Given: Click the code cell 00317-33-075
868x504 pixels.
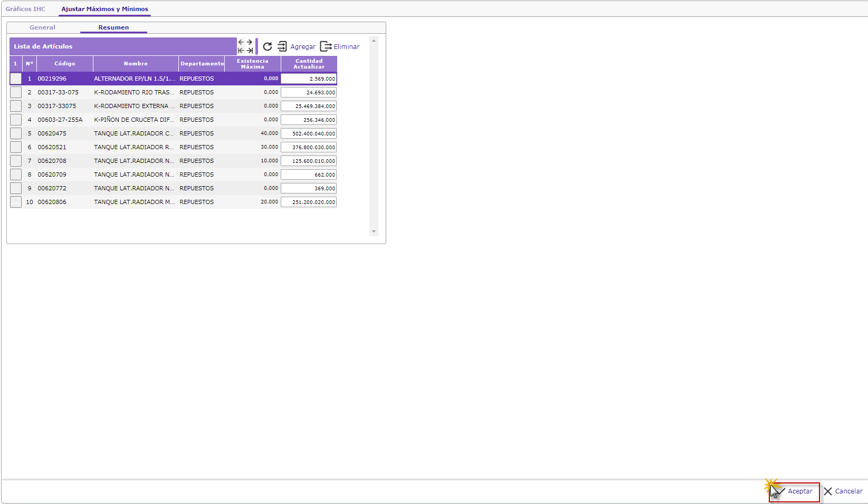Looking at the screenshot, I should click(x=64, y=92).
